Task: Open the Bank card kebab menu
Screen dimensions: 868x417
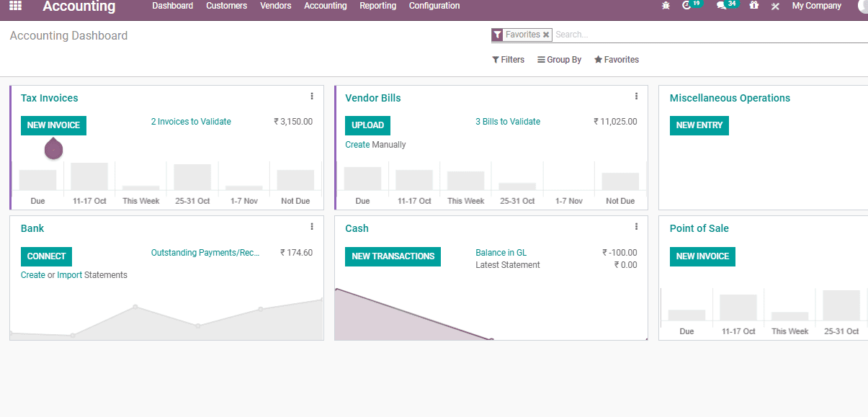Action: click(312, 226)
